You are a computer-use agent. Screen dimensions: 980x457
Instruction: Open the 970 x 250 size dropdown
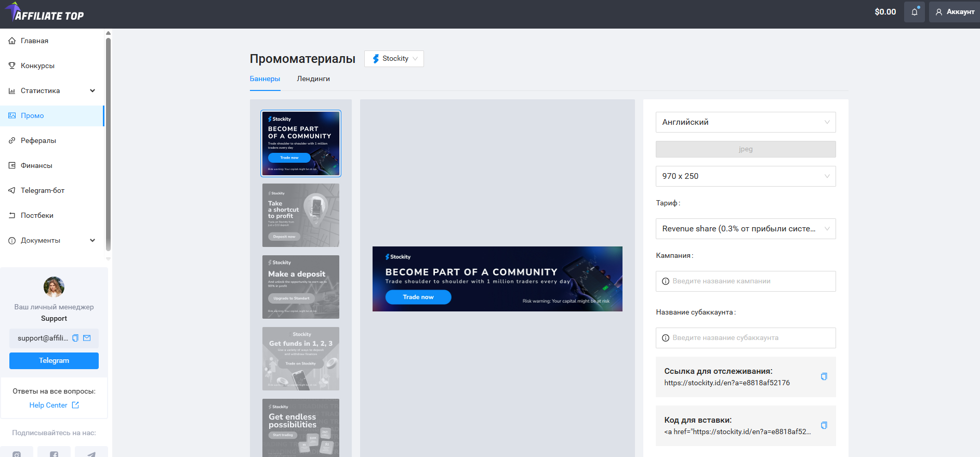[746, 176]
